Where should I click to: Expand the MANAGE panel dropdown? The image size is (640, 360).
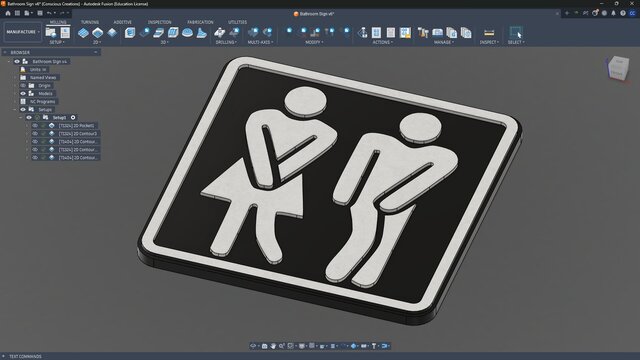point(444,42)
